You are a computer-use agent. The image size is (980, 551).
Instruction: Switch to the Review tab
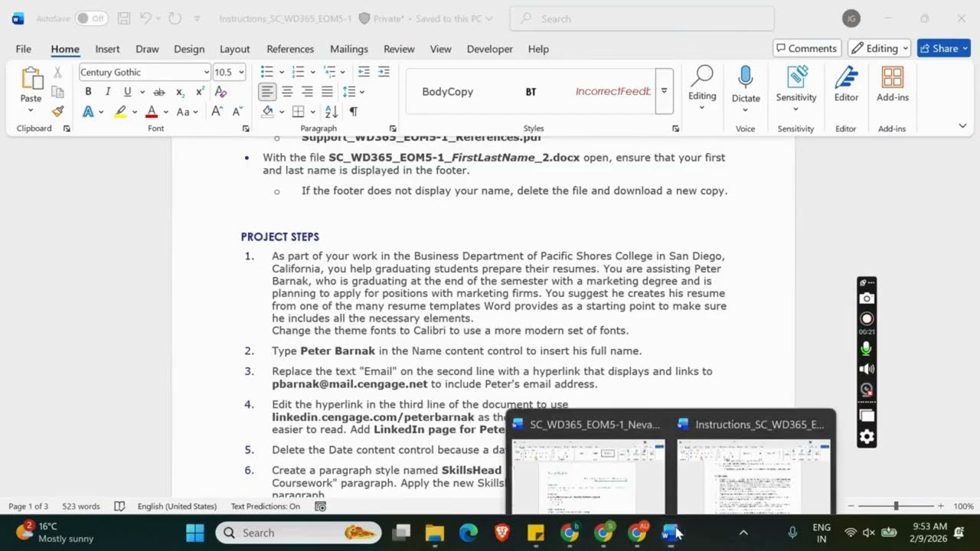point(399,49)
